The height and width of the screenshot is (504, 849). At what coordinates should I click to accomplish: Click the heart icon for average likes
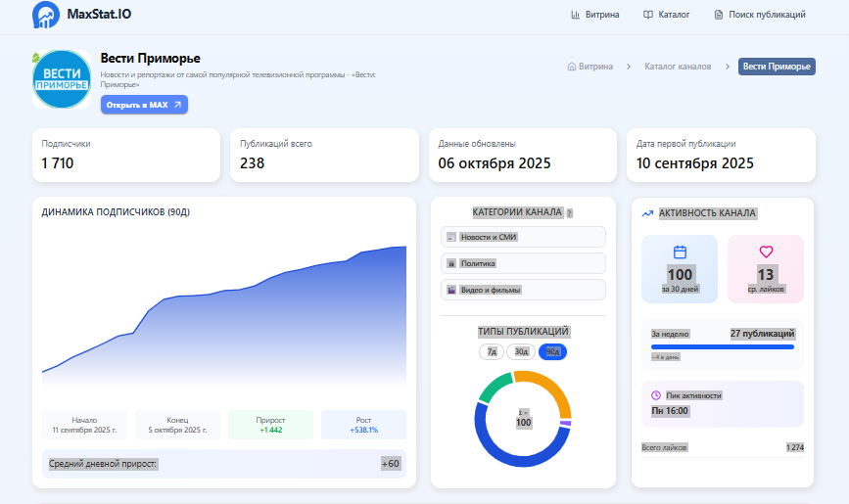pyautogui.click(x=766, y=252)
